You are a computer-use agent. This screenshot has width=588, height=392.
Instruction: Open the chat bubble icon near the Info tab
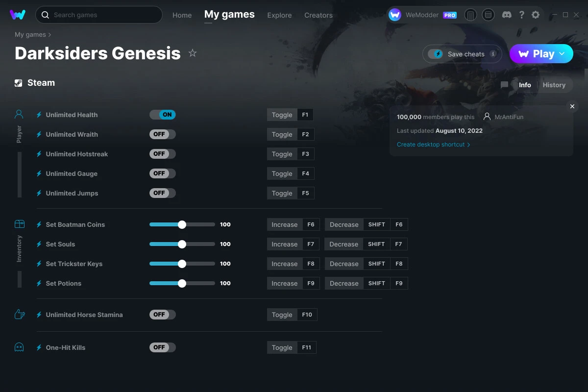[x=504, y=85]
